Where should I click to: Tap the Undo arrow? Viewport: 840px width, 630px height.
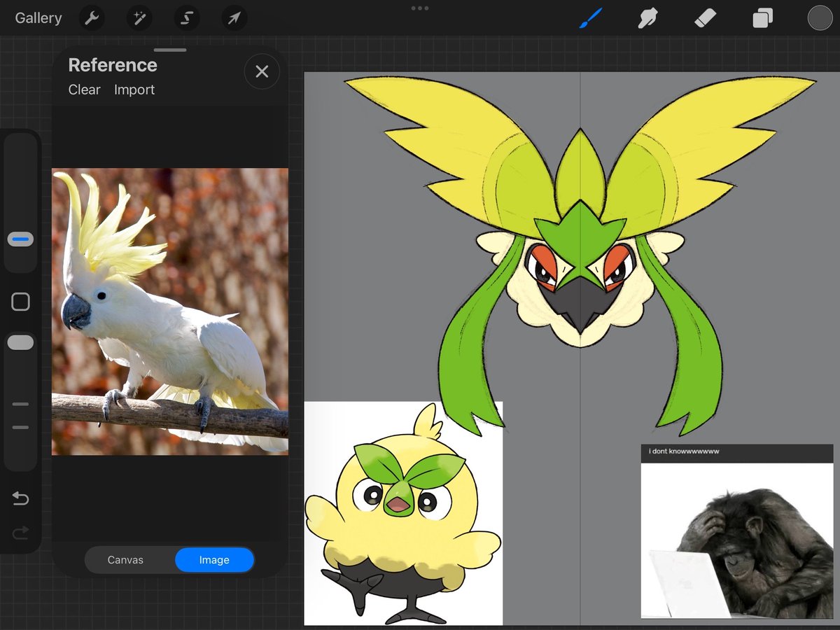[20, 498]
